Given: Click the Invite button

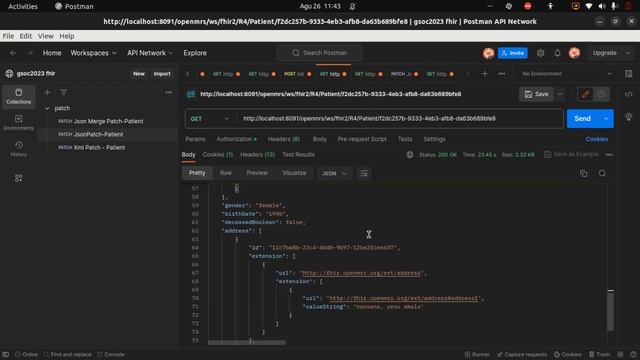Looking at the screenshot, I should click(513, 53).
